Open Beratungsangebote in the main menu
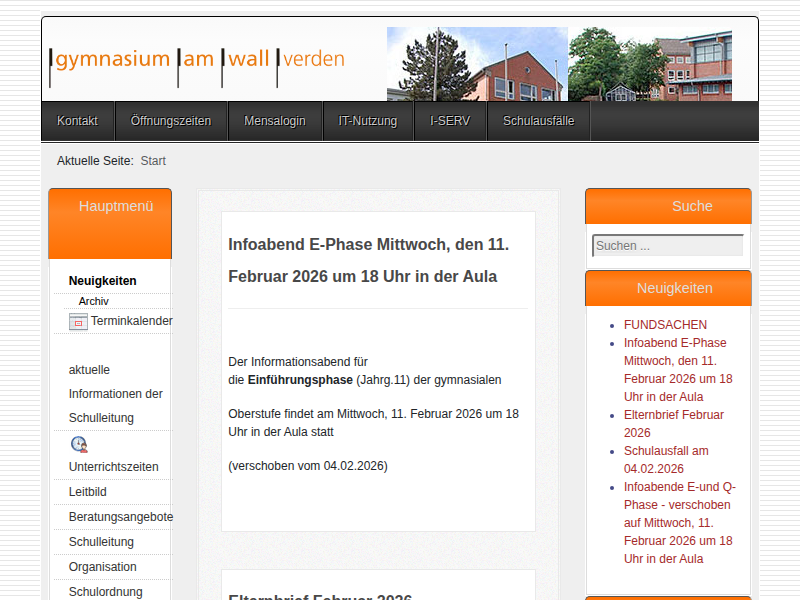Screen dimensions: 800x600 (x=121, y=517)
